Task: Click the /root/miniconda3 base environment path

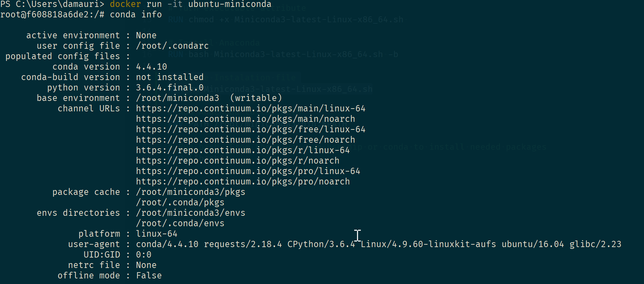Action: [x=177, y=98]
